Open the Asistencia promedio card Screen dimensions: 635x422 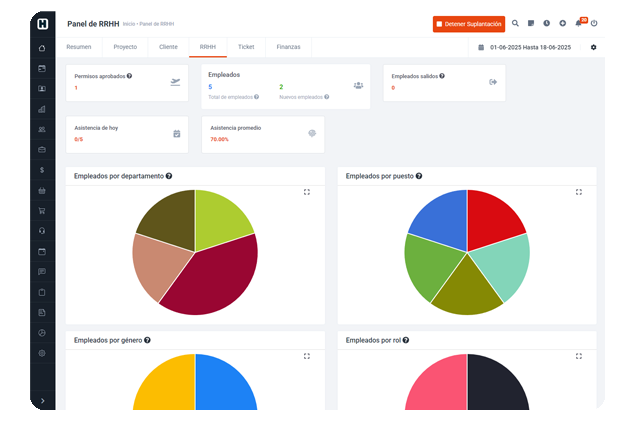[263, 134]
